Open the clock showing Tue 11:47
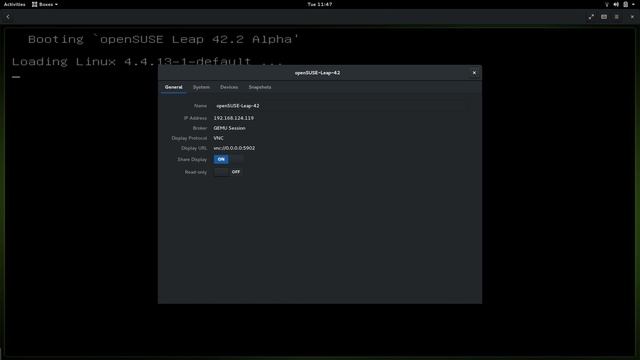 [x=320, y=4]
